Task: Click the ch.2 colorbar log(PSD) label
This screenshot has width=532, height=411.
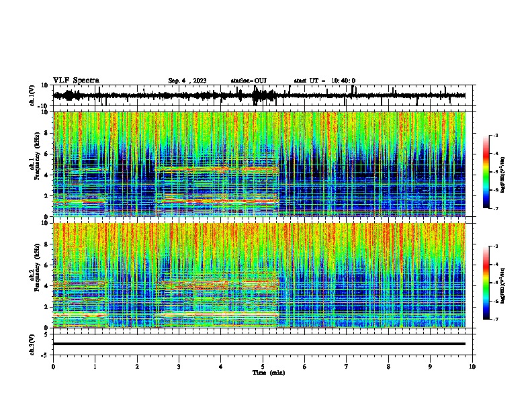Action: [503, 285]
